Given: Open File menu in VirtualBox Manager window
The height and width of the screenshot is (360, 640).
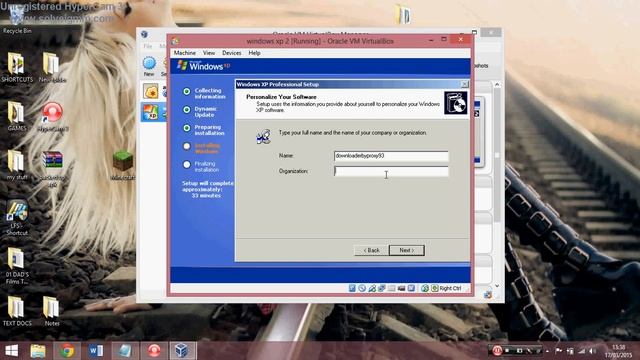Looking at the screenshot, I should click(x=148, y=47).
